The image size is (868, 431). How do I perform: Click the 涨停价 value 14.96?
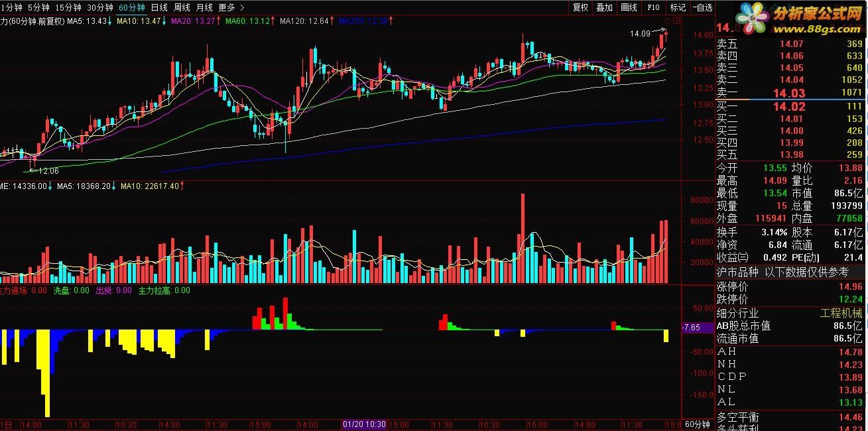[x=850, y=287]
